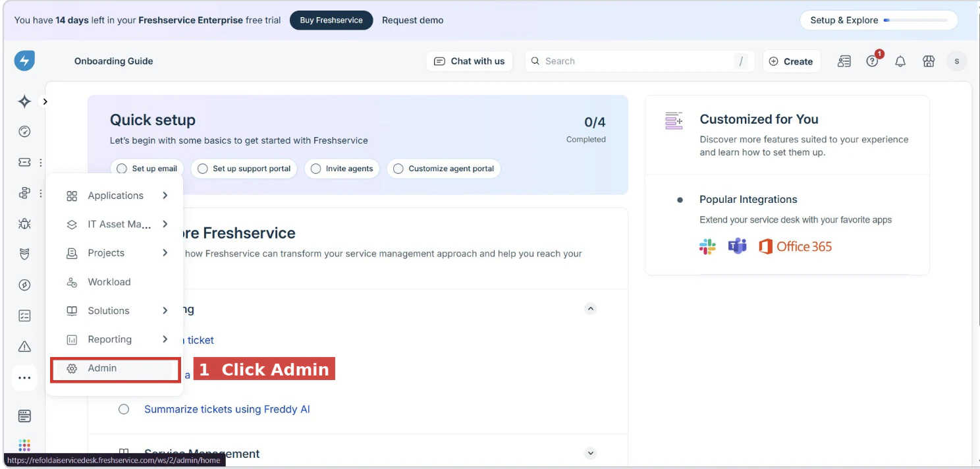Open the Alerts warning triangle icon

(x=24, y=346)
